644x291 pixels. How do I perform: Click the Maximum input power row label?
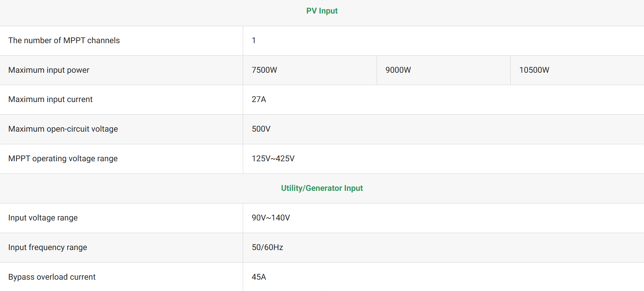[49, 70]
